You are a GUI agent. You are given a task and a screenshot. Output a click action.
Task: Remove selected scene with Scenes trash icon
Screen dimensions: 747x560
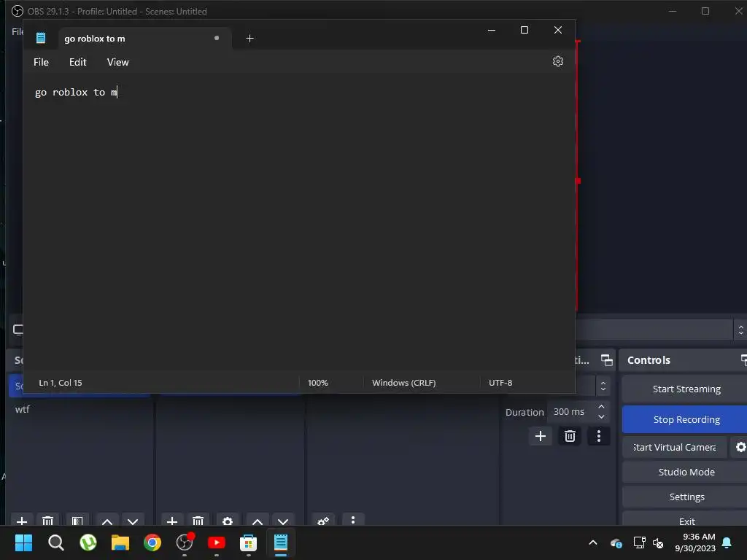tap(47, 521)
